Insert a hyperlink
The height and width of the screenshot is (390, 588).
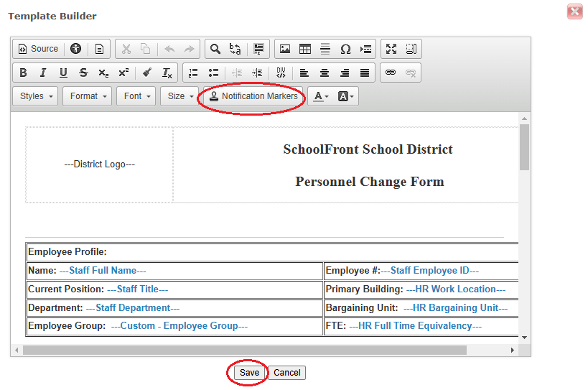tap(391, 73)
